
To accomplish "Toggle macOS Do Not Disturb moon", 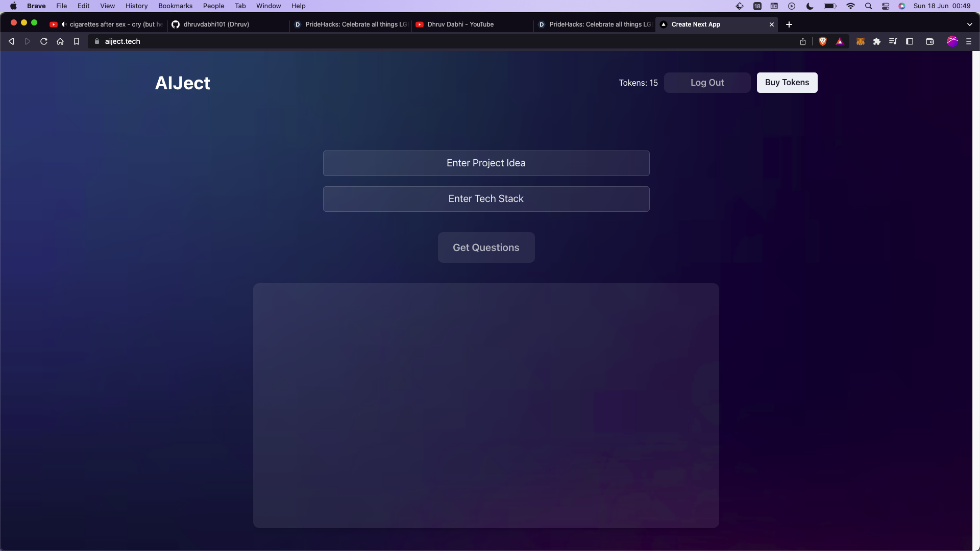I will tap(810, 6).
